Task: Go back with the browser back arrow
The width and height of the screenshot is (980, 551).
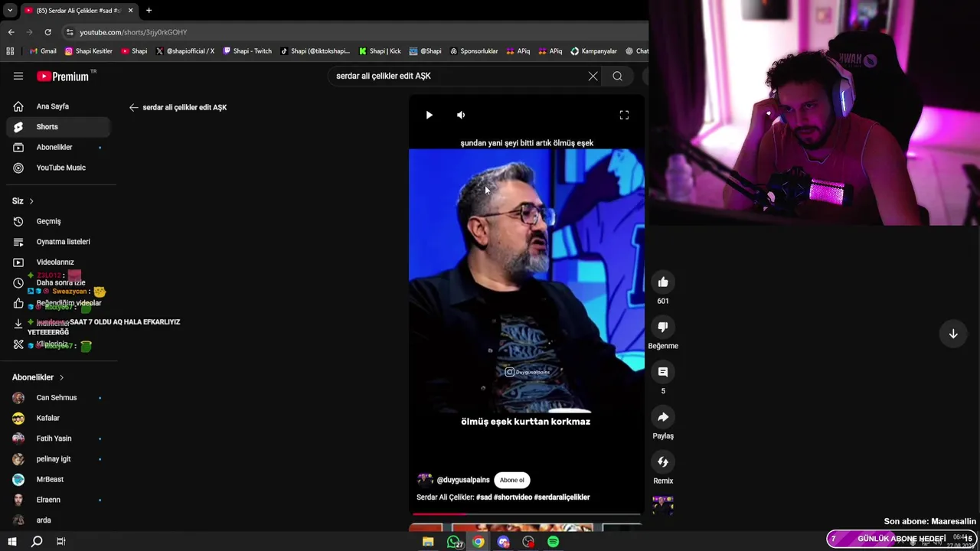Action: (x=11, y=32)
